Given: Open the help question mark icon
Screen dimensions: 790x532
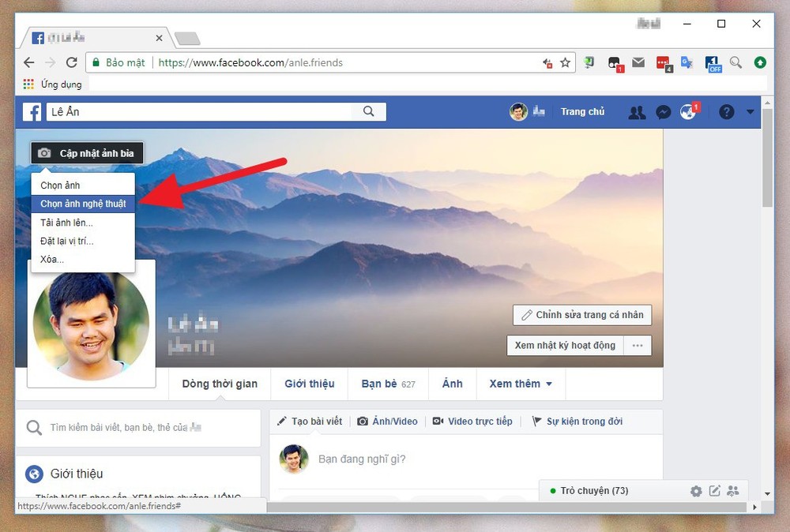Looking at the screenshot, I should click(x=726, y=112).
